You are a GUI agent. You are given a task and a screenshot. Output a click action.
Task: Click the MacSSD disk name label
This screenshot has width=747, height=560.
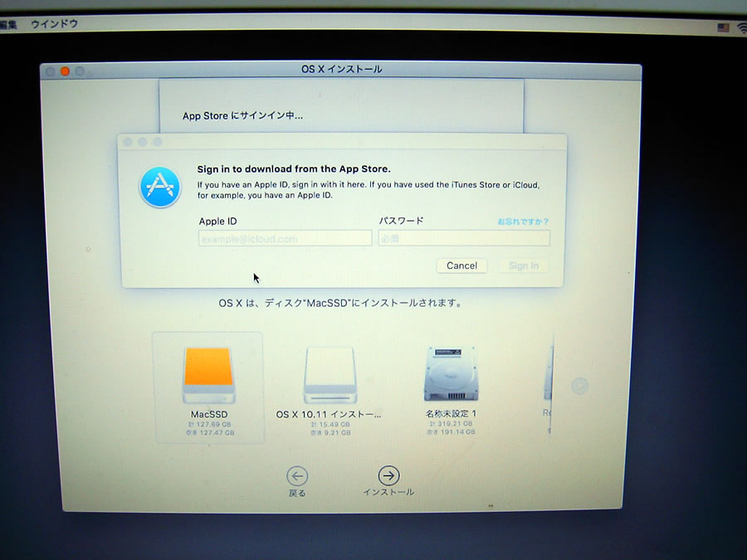pos(209,414)
